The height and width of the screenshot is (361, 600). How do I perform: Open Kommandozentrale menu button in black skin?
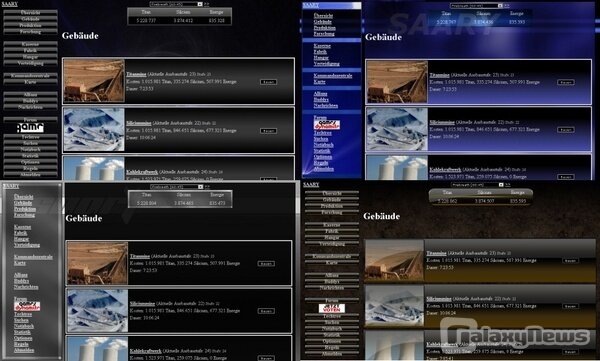(x=30, y=76)
